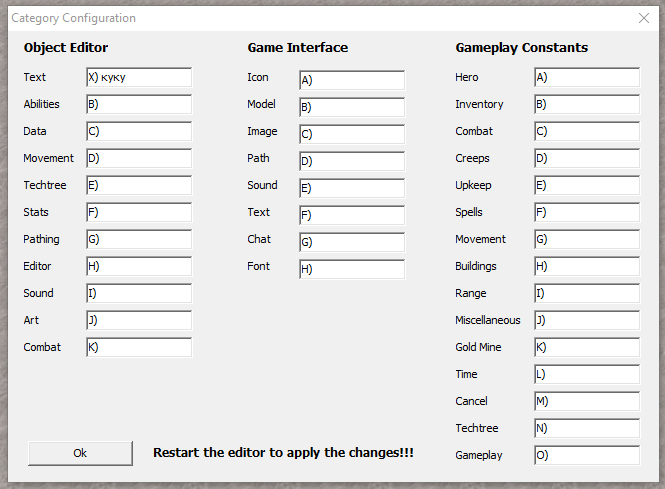Click the bottom Gameplay field in Gameplay Constants
Viewport: 665px width, 489px height.
tap(587, 456)
